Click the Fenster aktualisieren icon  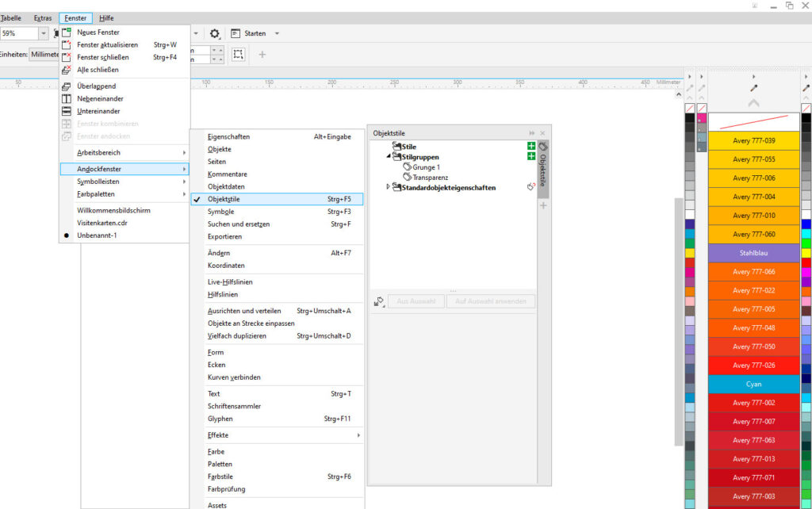[67, 44]
